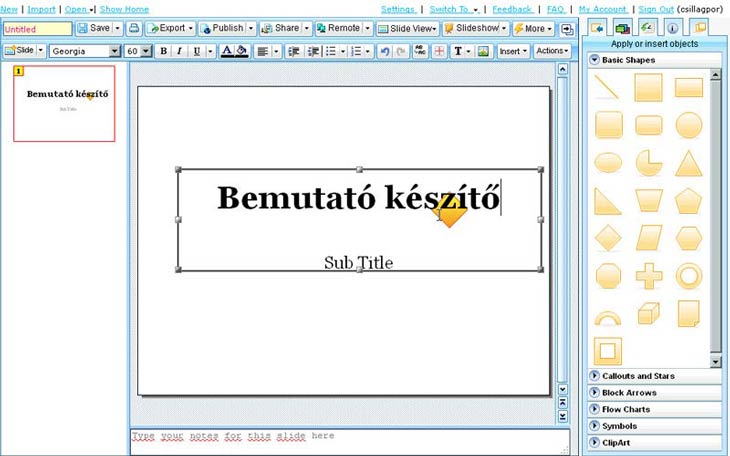Insert the cross shape
The image size is (730, 456).
649,276
